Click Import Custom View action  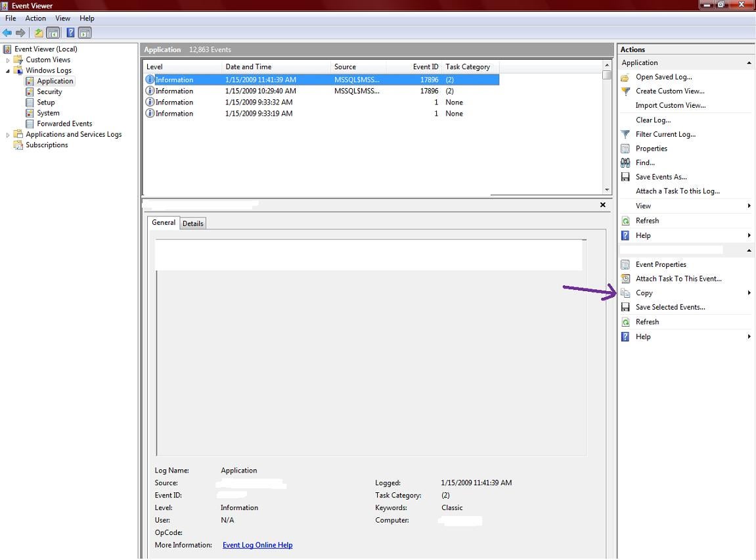670,105
